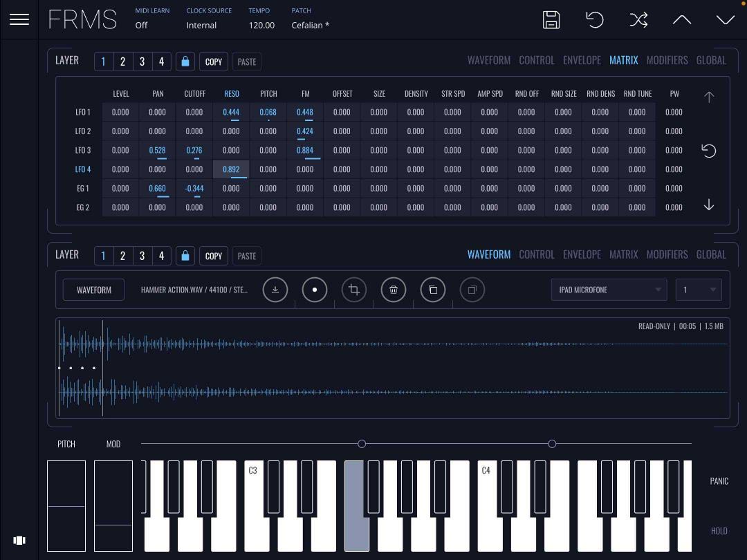Copy the sample using the copy icon
Viewport: 747px width, 560px height.
[x=433, y=290]
